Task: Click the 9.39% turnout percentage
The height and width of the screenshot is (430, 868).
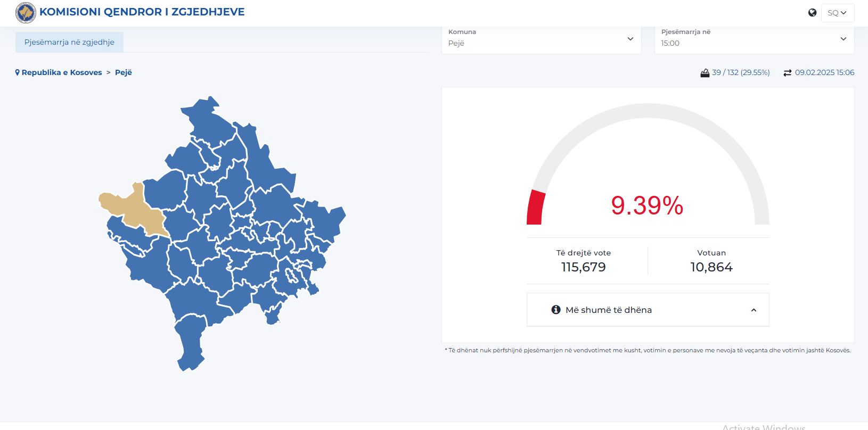Action: (647, 205)
